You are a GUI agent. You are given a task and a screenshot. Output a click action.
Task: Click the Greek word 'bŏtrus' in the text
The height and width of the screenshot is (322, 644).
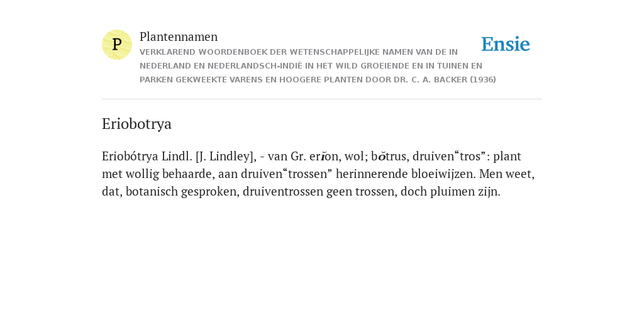(x=389, y=157)
